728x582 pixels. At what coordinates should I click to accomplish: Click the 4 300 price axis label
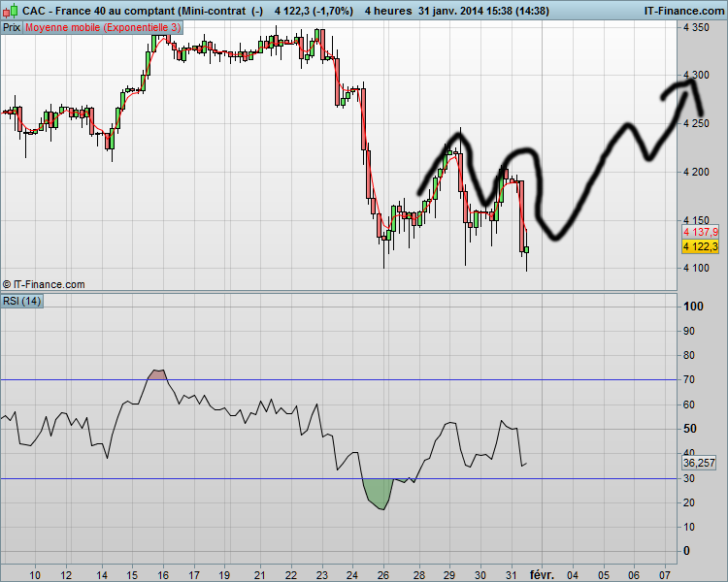(x=696, y=75)
